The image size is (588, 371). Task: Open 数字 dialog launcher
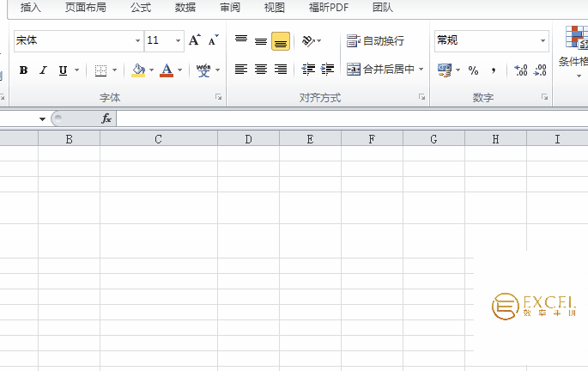(x=544, y=97)
